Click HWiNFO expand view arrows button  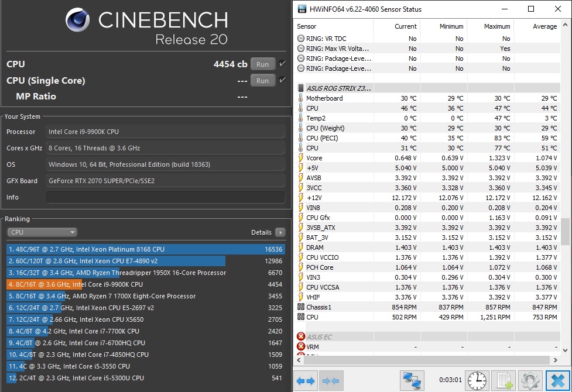coord(306,381)
